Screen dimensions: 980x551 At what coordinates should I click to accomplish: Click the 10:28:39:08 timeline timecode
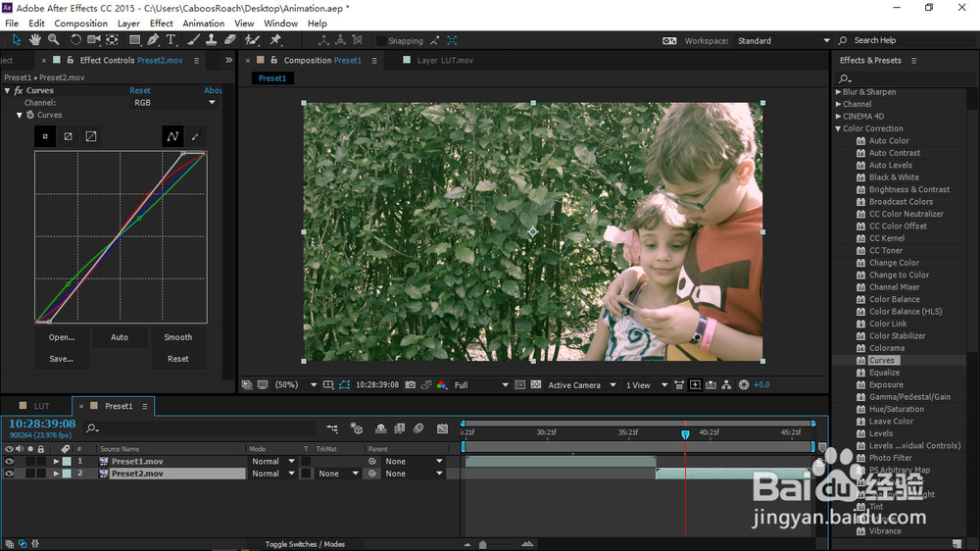[42, 425]
